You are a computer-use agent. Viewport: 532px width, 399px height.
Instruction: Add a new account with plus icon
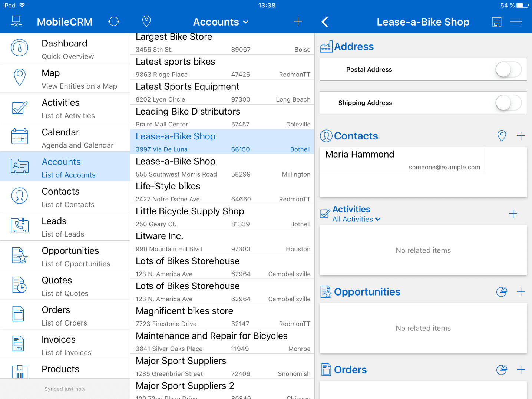pos(298,22)
